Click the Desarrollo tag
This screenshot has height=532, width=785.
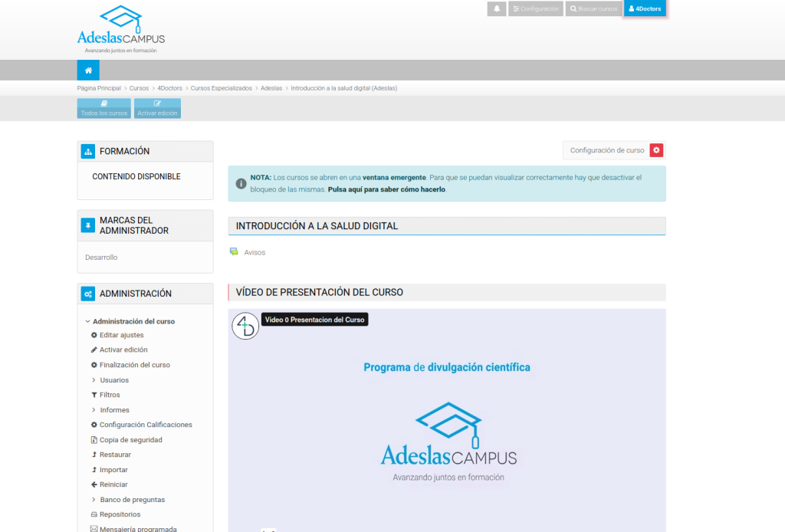[x=101, y=258]
